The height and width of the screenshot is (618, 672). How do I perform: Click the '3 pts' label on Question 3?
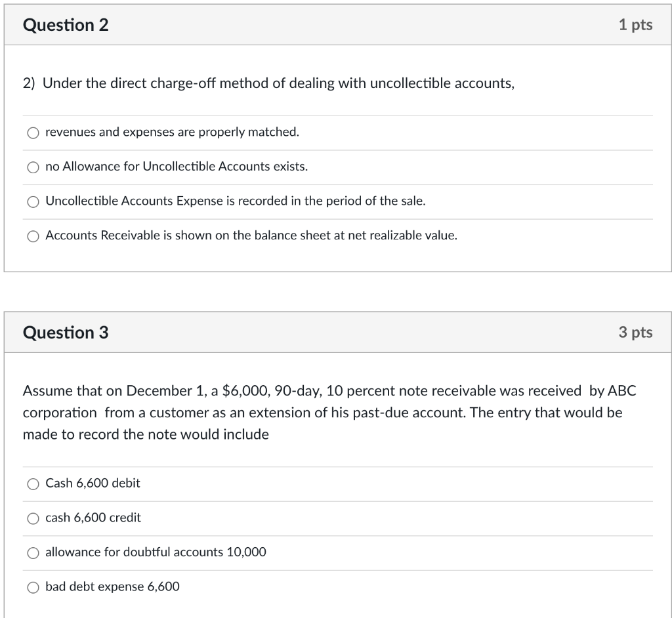point(635,332)
